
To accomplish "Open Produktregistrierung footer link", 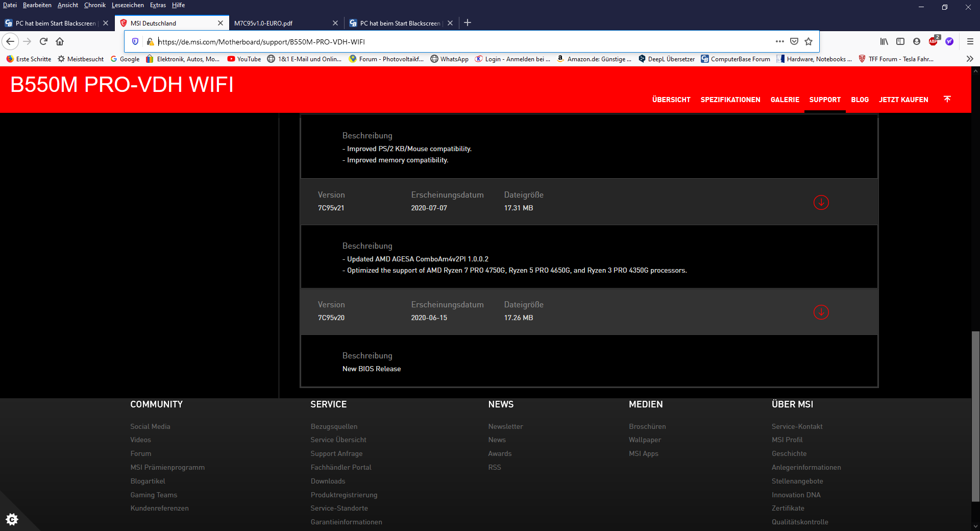I will tap(344, 495).
